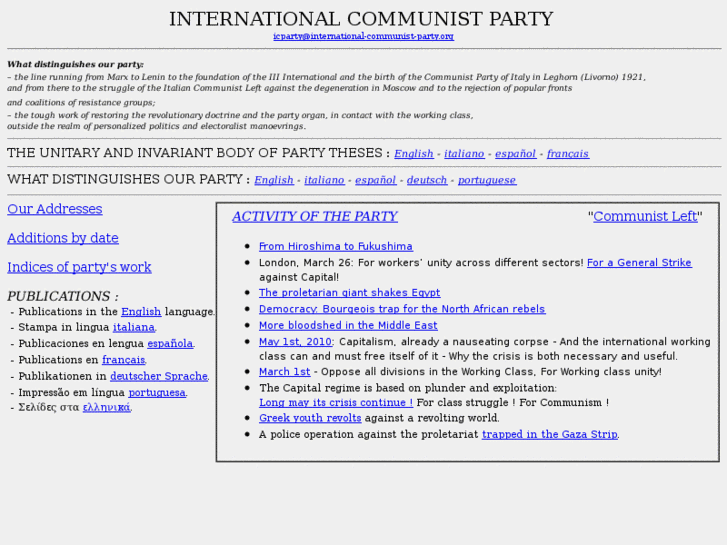Click the PUBLICATIONS : heading
727x545 pixels.
click(x=63, y=296)
